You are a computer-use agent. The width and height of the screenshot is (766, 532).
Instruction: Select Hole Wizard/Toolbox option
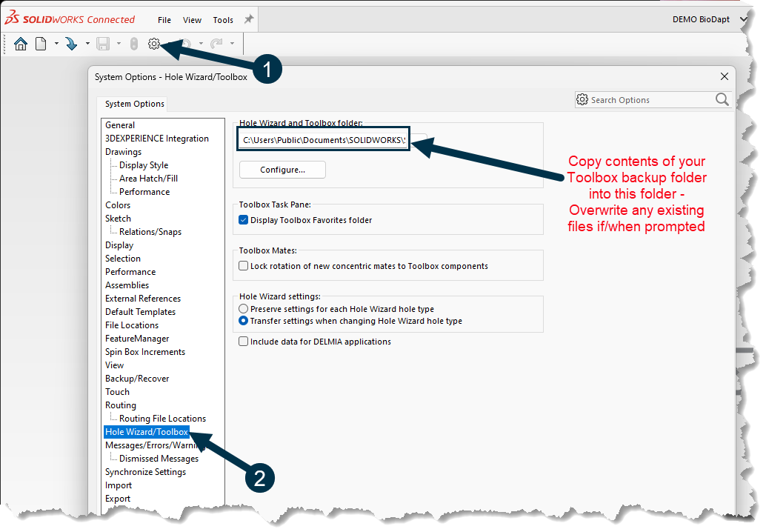click(147, 432)
